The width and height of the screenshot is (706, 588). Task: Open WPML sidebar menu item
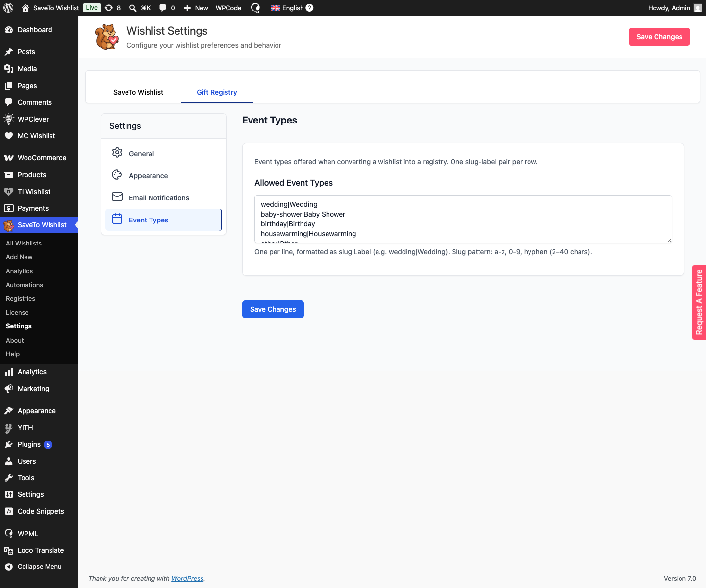(39, 534)
